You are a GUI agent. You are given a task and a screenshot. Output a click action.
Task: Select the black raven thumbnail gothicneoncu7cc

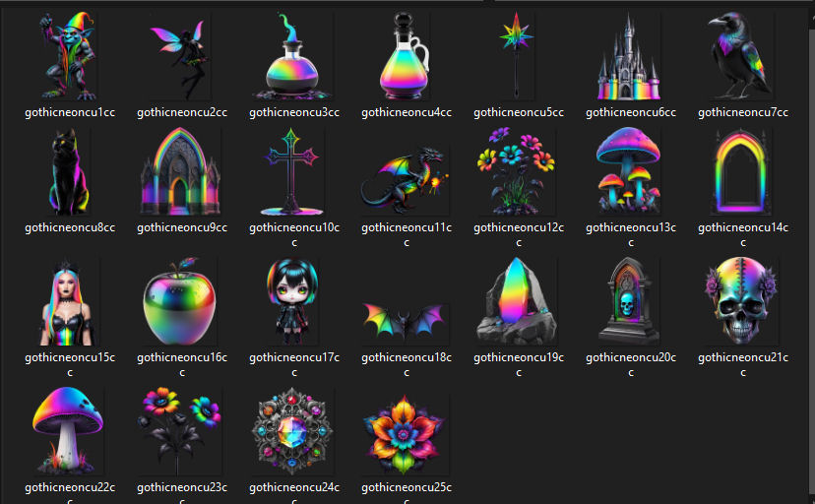pyautogui.click(x=741, y=56)
